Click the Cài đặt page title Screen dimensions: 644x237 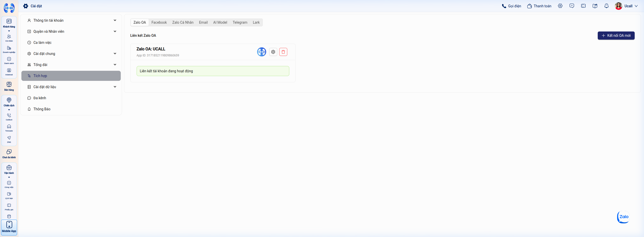tap(36, 6)
